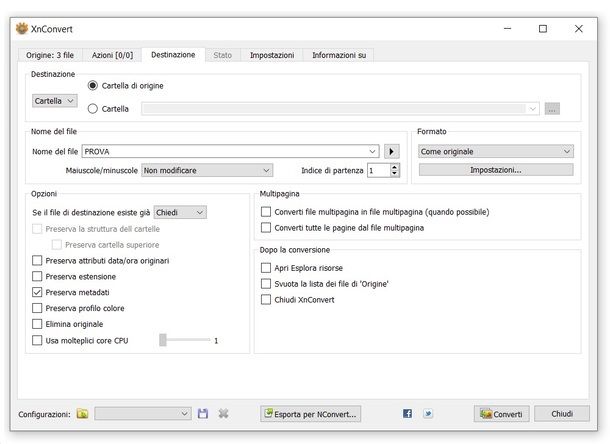
Task: Expand the Come originale format dropdown
Action: click(x=496, y=151)
